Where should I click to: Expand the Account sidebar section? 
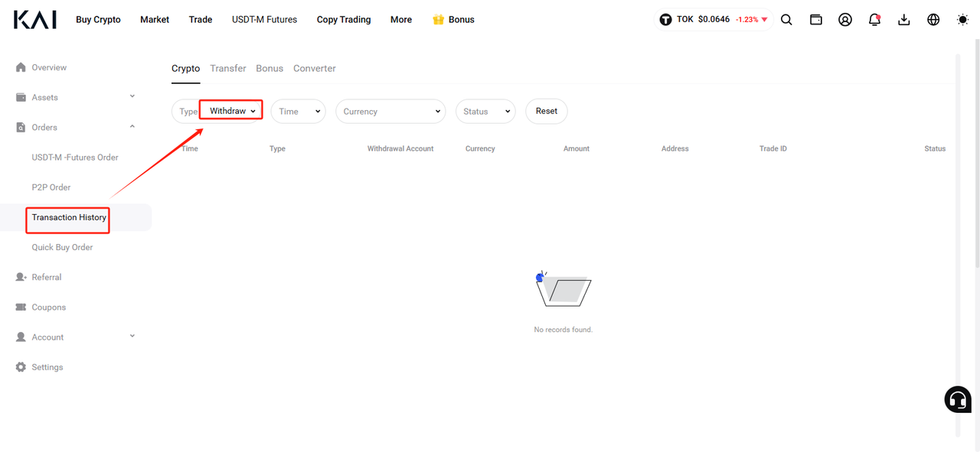click(132, 336)
